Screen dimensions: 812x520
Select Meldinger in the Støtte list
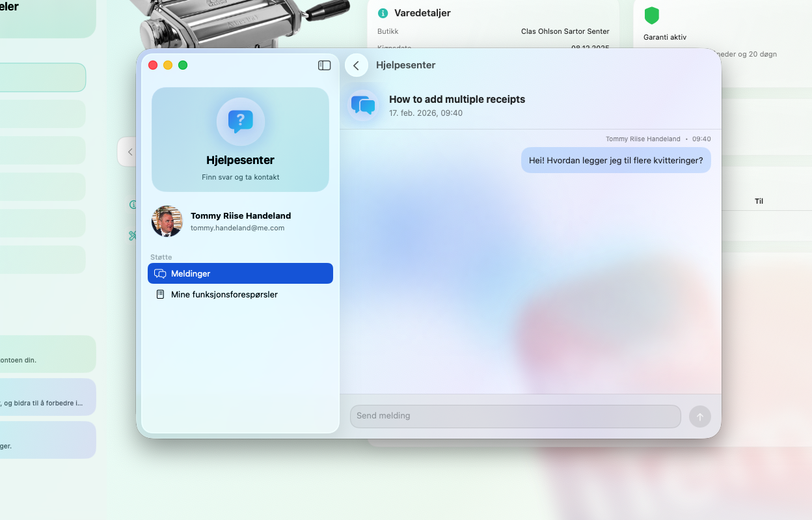240,273
